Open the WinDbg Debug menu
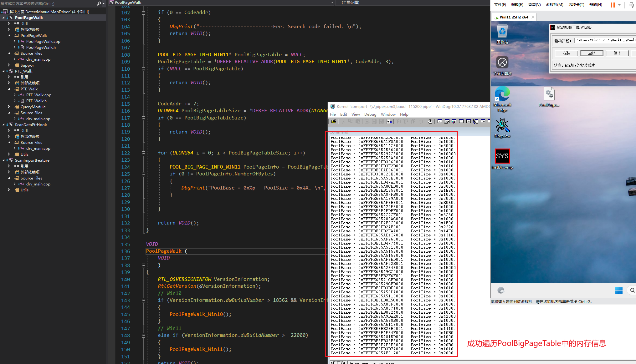 click(x=370, y=114)
